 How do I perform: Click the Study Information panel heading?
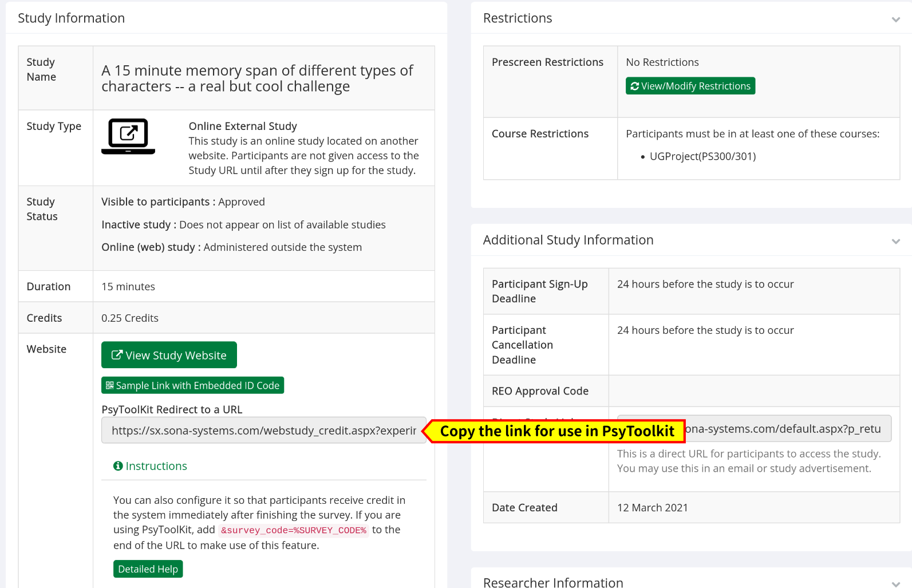pos(71,18)
